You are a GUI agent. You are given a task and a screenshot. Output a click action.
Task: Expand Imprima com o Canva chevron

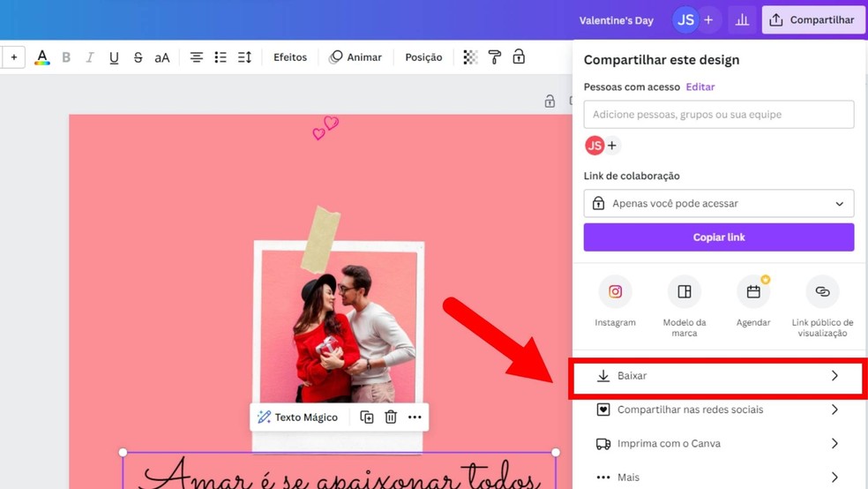click(x=834, y=444)
